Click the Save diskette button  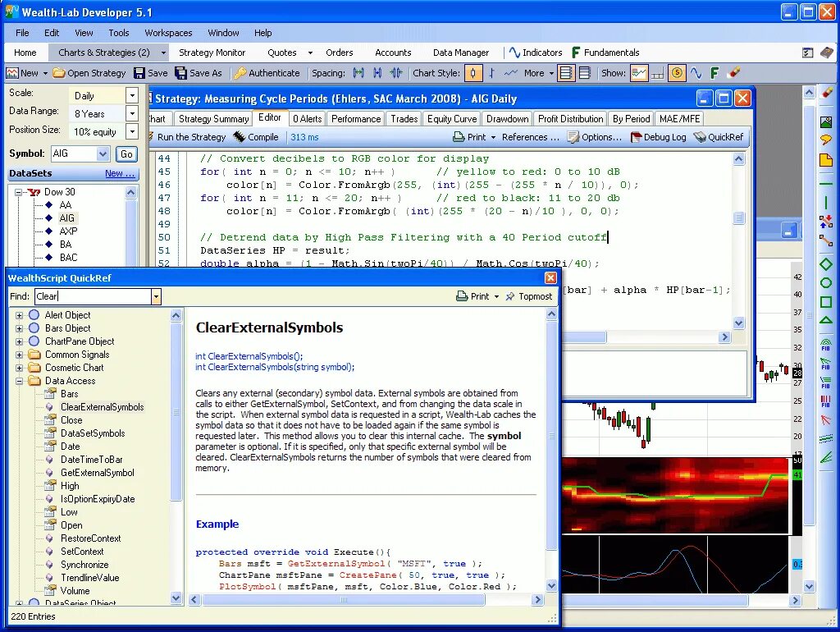click(x=151, y=73)
